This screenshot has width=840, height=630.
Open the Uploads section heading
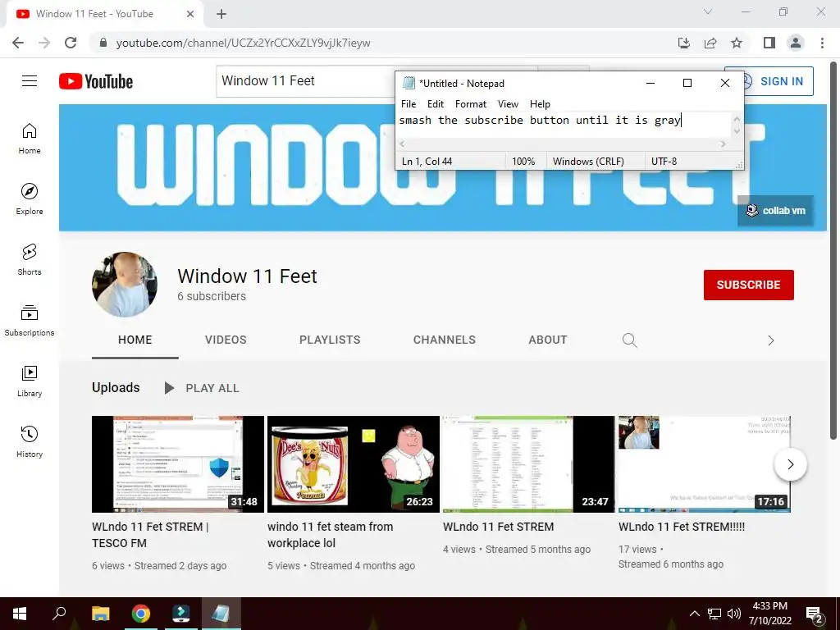point(116,387)
